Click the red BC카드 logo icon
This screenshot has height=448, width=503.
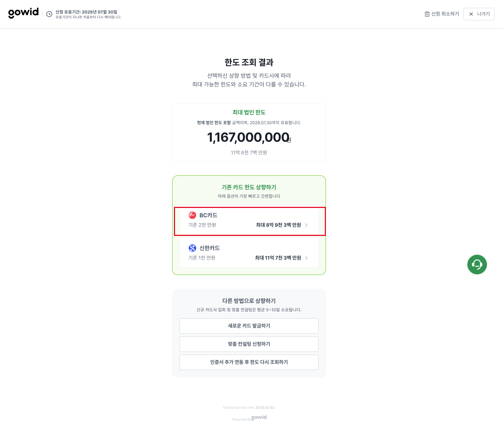coord(192,215)
